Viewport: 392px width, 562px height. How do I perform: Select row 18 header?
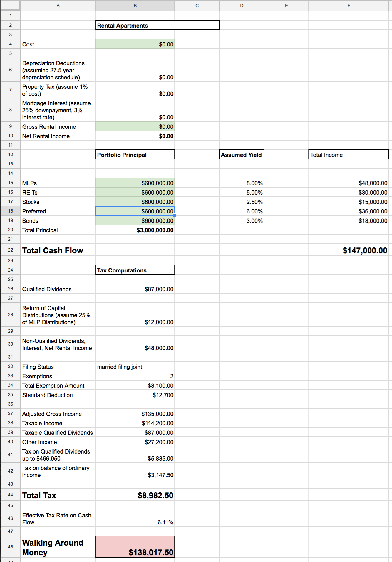(x=10, y=211)
